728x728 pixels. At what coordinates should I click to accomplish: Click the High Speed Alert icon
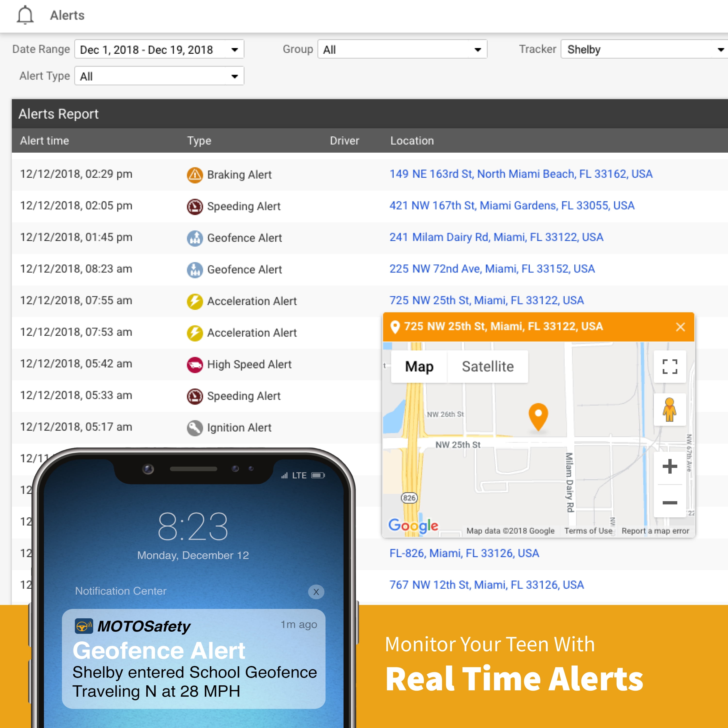195,365
